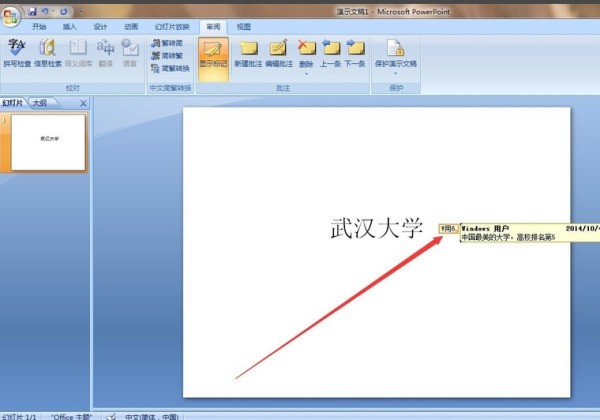This screenshot has width=600, height=420.
Task: Switch to the 插入 ribbon tab
Action: [70, 27]
